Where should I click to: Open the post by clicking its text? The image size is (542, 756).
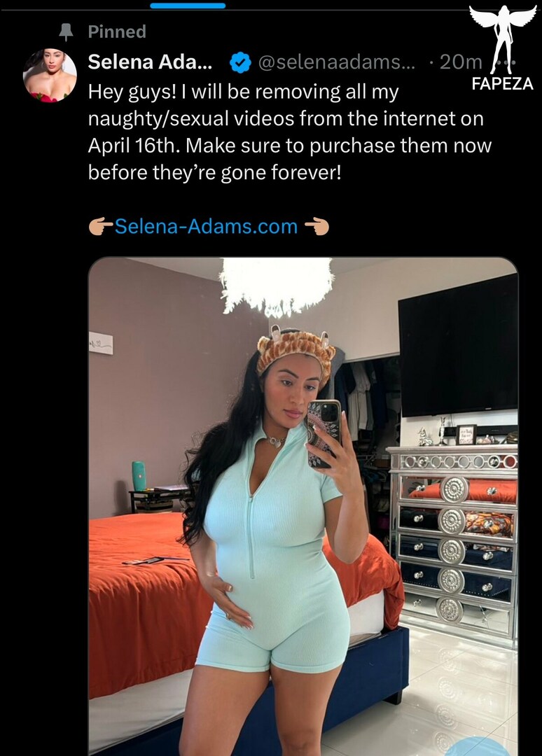pyautogui.click(x=289, y=132)
